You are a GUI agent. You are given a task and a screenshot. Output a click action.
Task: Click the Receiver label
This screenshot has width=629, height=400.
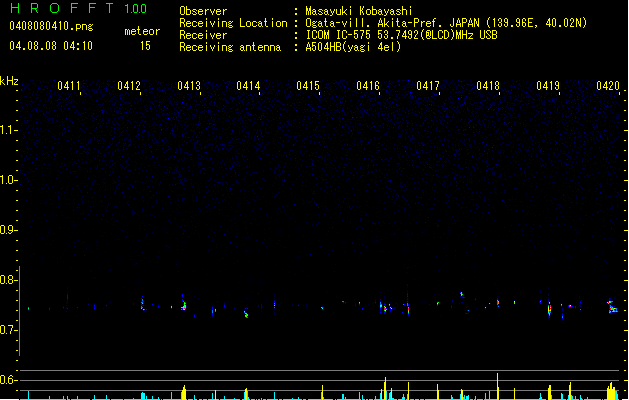203,35
